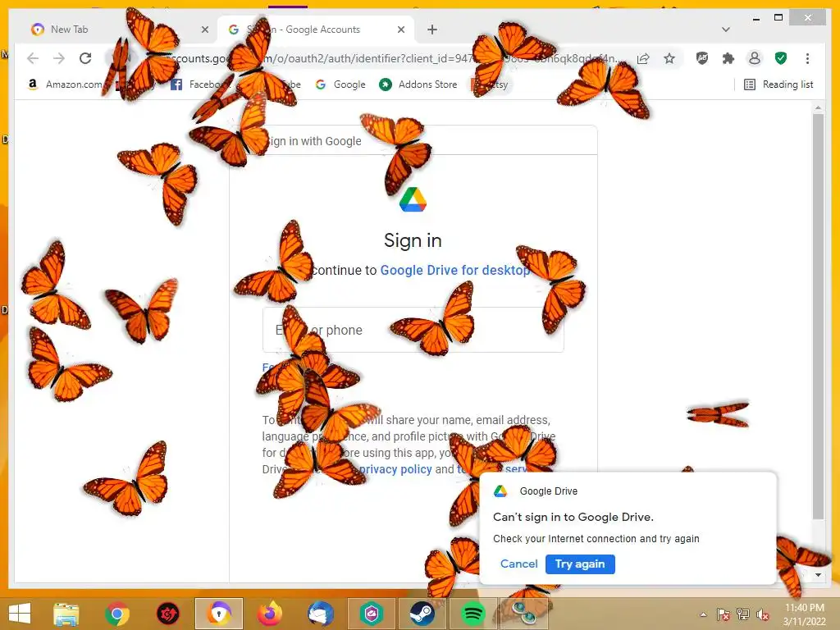Open the Google bookmark
840x630 pixels.
pyautogui.click(x=340, y=84)
